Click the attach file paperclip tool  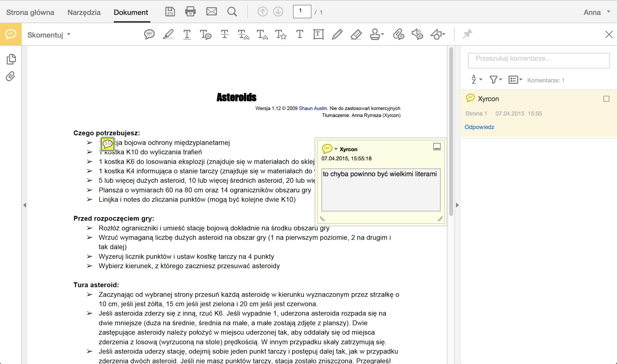click(x=398, y=34)
